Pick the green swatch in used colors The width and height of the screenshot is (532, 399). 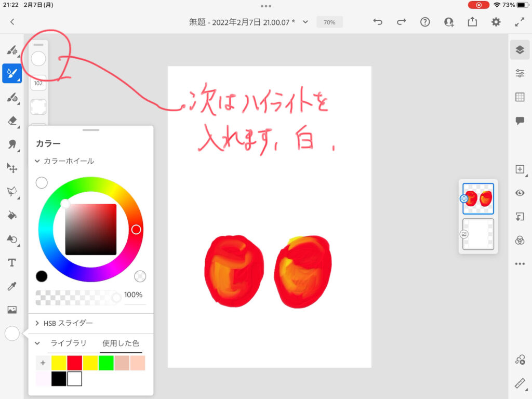[106, 363]
